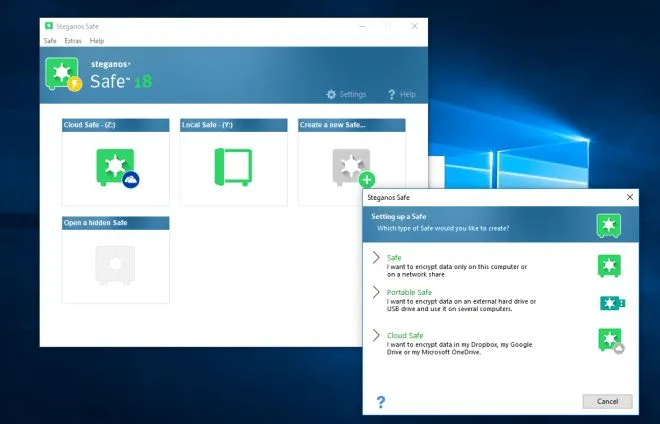
Task: Open the Help menu in menu bar
Action: [97, 41]
